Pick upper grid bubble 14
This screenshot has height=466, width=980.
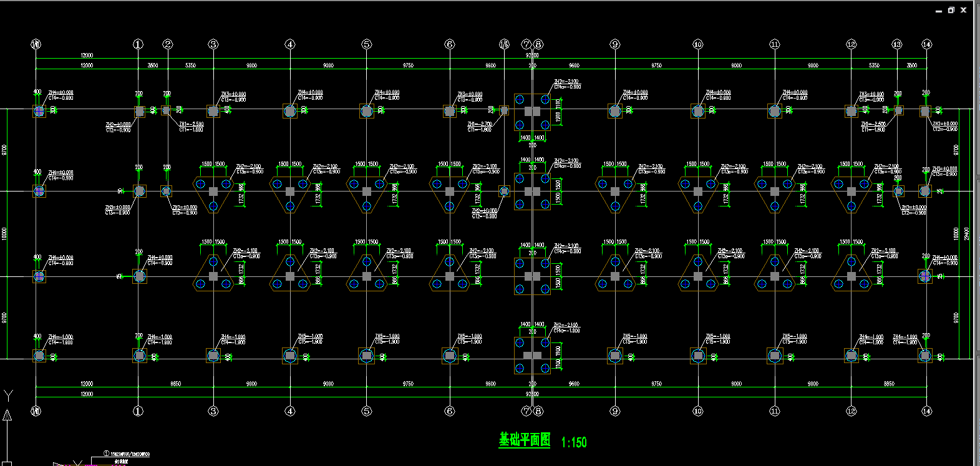click(927, 44)
